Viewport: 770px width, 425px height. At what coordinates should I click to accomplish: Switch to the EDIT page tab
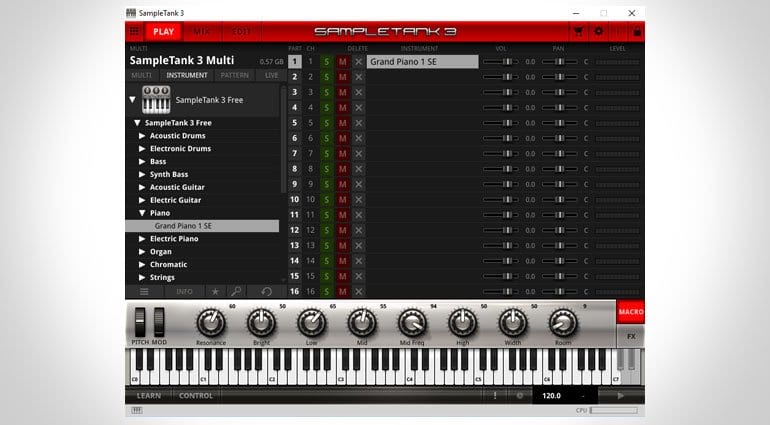point(241,32)
